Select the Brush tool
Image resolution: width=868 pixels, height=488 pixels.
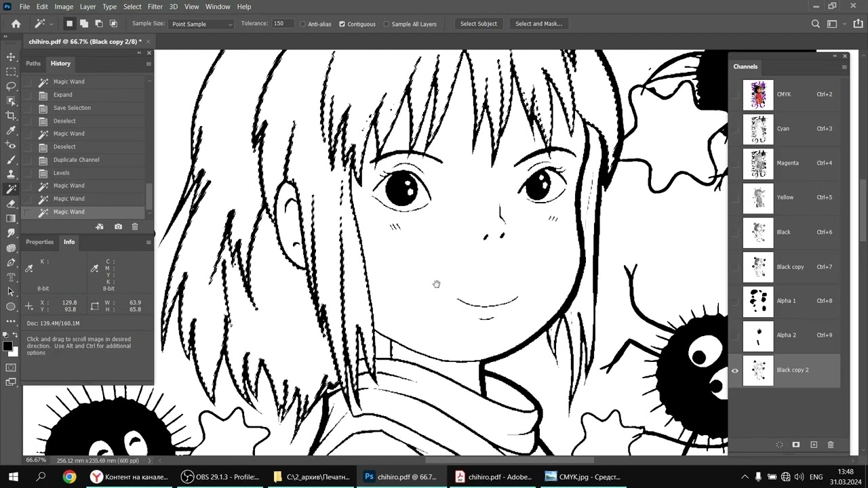11,160
